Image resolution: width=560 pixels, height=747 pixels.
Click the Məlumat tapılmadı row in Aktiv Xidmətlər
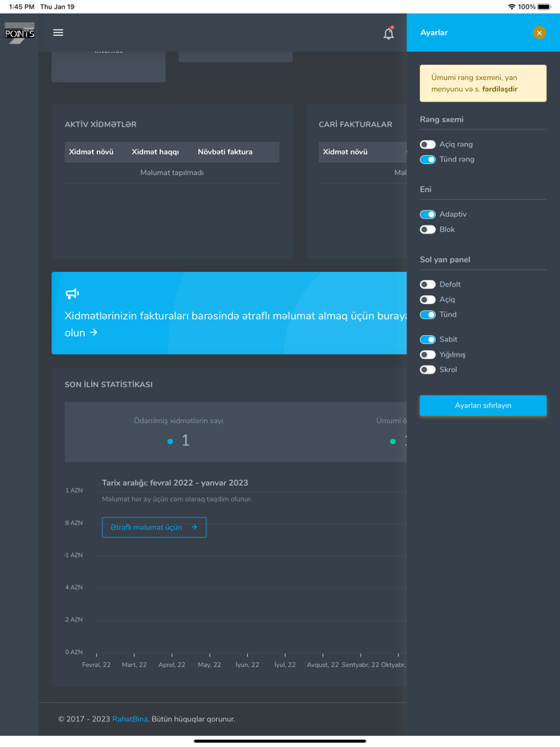[x=171, y=173]
